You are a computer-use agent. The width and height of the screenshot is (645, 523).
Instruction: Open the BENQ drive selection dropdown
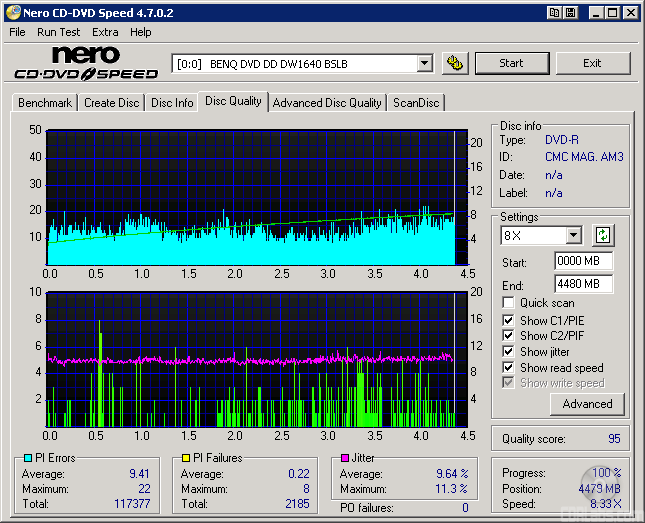[x=424, y=63]
